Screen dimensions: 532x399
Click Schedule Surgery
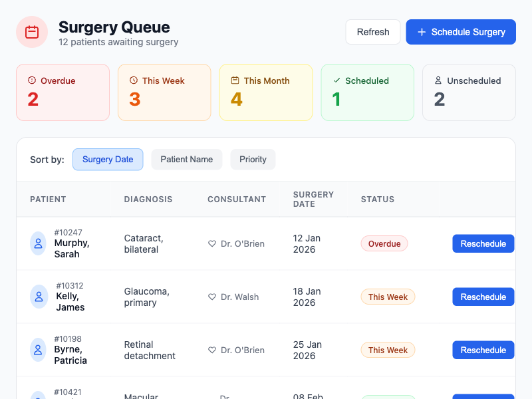tap(461, 31)
